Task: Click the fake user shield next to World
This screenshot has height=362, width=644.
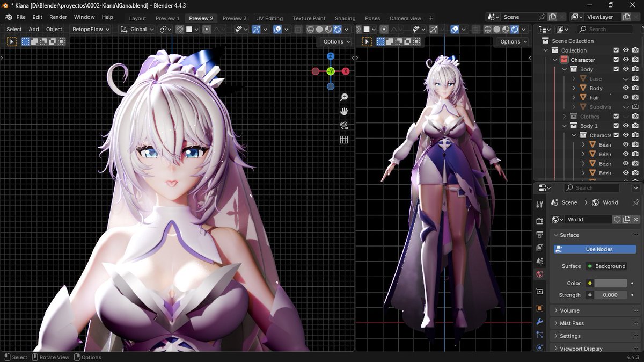Action: 617,219
